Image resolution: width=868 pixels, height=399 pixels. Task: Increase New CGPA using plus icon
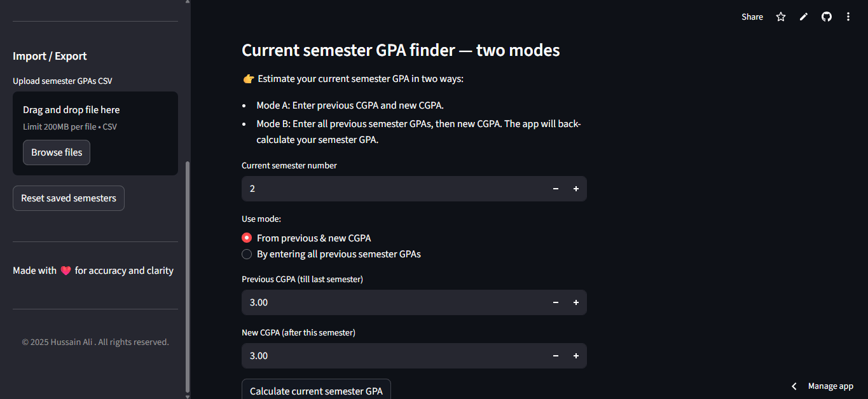(x=576, y=356)
